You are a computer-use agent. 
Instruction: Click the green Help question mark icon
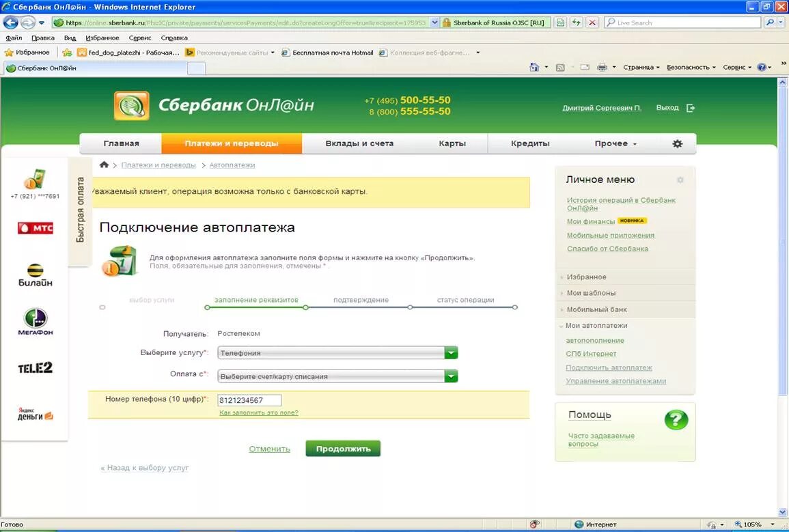[676, 419]
